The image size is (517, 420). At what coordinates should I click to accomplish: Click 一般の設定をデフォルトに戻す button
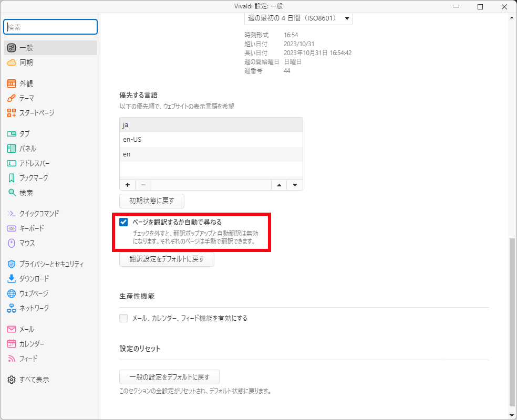click(x=170, y=377)
